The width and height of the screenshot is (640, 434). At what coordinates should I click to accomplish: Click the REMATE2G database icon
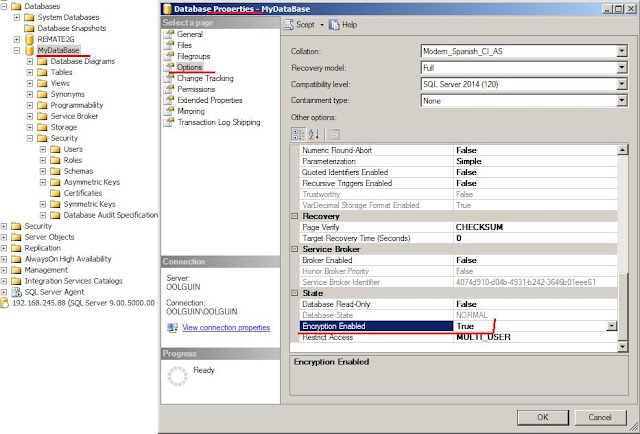click(29, 39)
